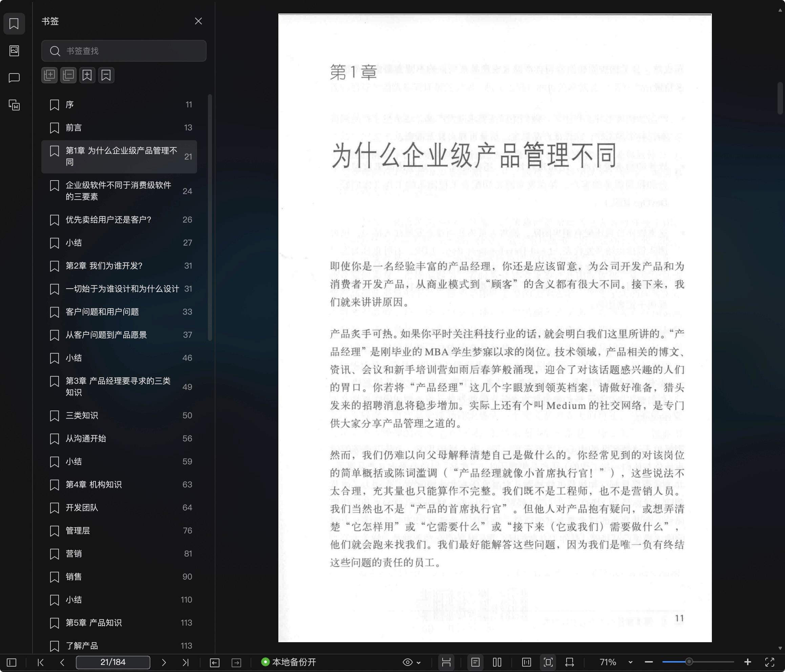Image resolution: width=785 pixels, height=672 pixels.
Task: Open bookmark 客户问题和用户问题
Action: (x=119, y=312)
